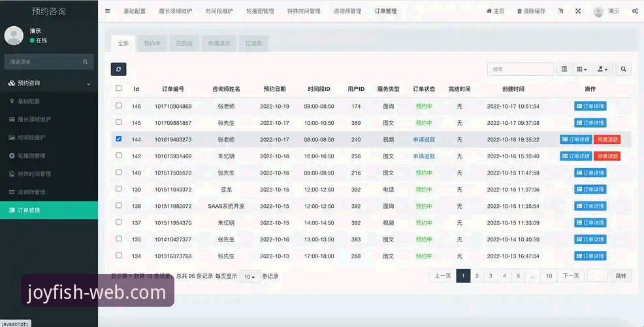Click the sidebar profile avatar for 演示
This screenshot has width=644, height=327.
click(14, 36)
